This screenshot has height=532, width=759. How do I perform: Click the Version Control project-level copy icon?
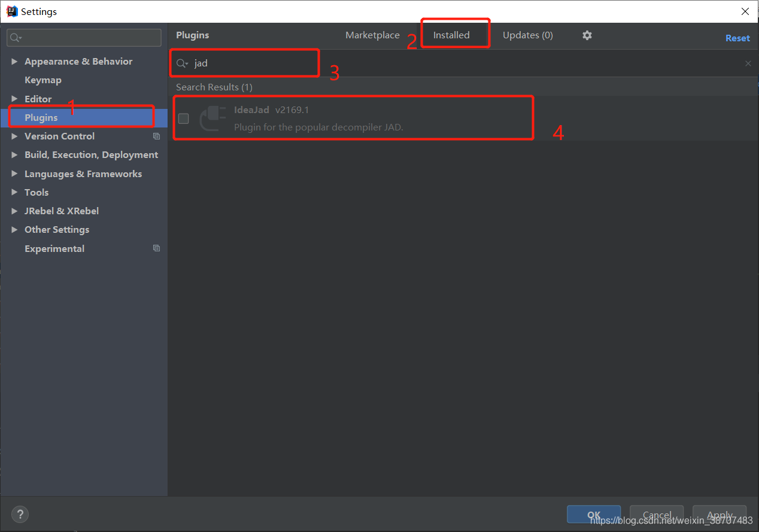coord(156,136)
